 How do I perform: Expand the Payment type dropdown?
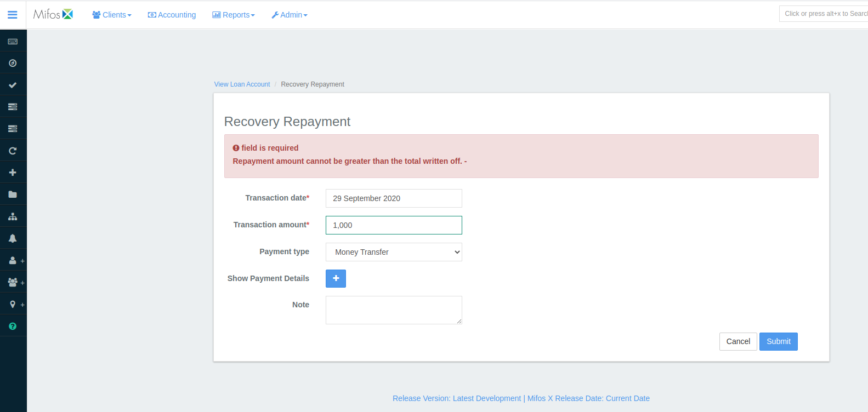[394, 252]
